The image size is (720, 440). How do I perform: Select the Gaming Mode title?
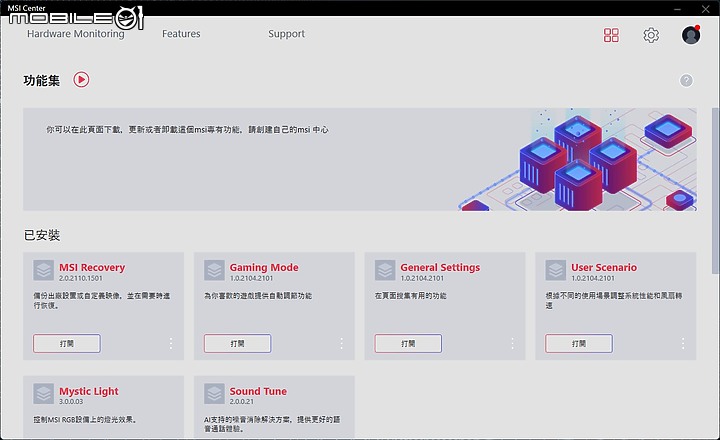[x=264, y=267]
